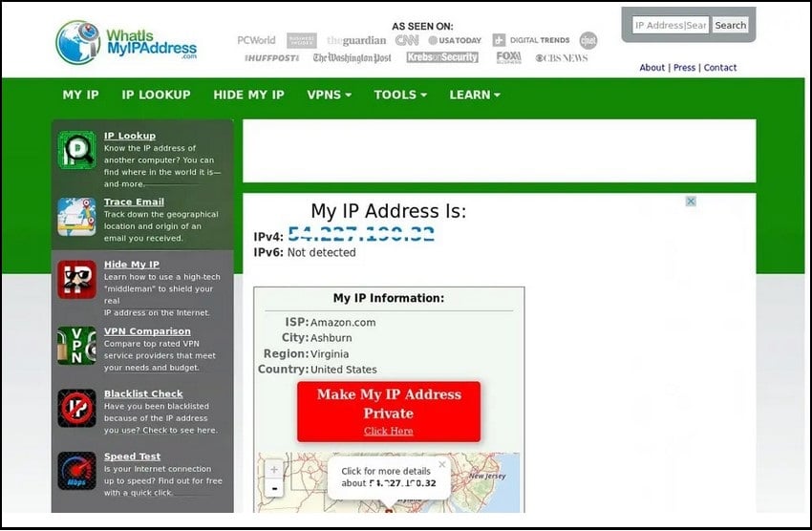Click the map near New Jersey
The height and width of the screenshot is (531, 812).
click(x=487, y=476)
